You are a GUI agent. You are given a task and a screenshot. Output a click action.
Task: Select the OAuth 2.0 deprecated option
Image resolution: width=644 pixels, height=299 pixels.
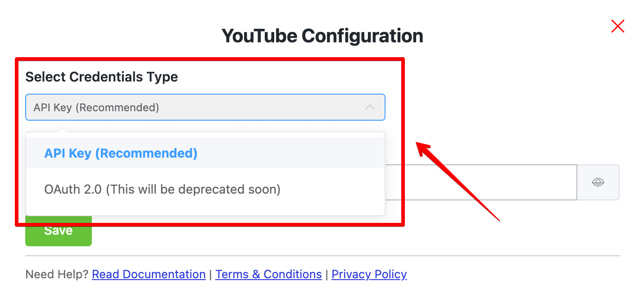(x=162, y=190)
